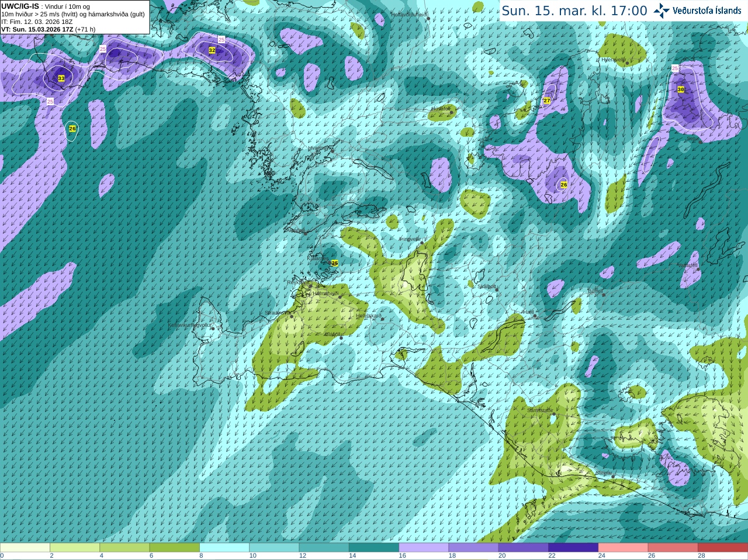This screenshot has height=560, width=748.
Task: Click the light lavender 16–18 m/s legend swatch
Action: (424, 548)
